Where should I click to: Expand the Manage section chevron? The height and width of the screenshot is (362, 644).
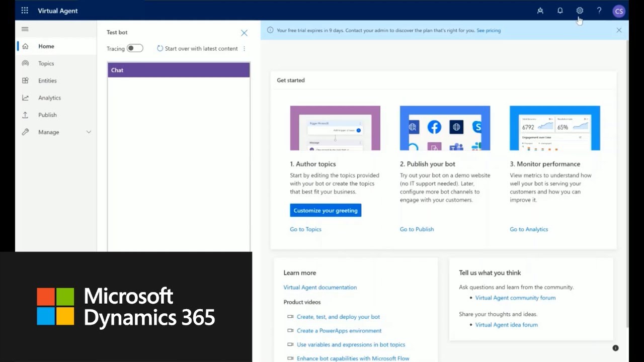tap(89, 132)
